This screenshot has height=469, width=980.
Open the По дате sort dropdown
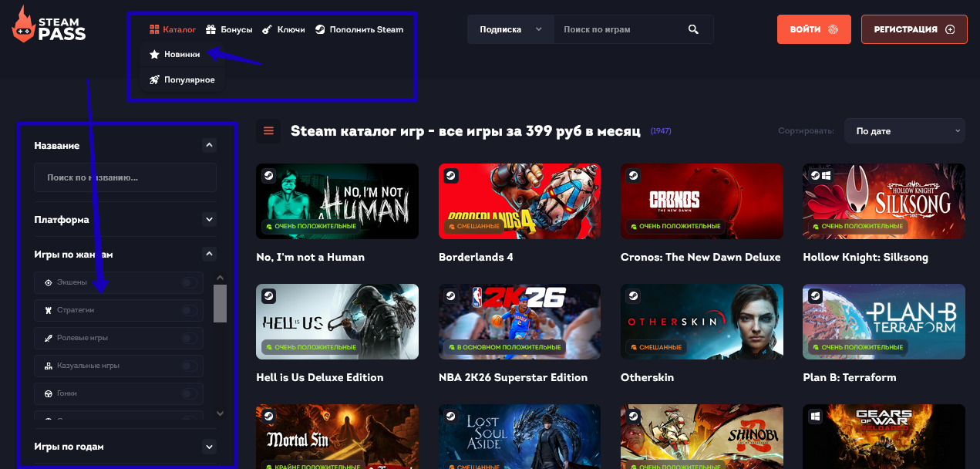tap(904, 131)
